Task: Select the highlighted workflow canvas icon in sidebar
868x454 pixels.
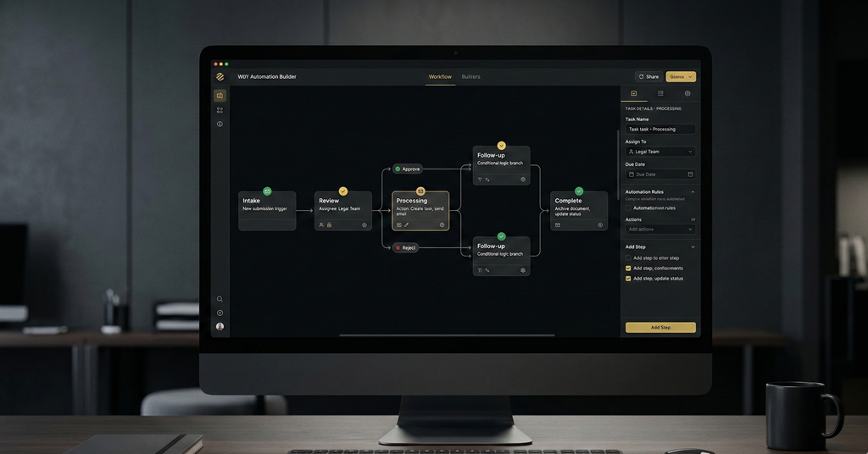Action: click(x=220, y=96)
